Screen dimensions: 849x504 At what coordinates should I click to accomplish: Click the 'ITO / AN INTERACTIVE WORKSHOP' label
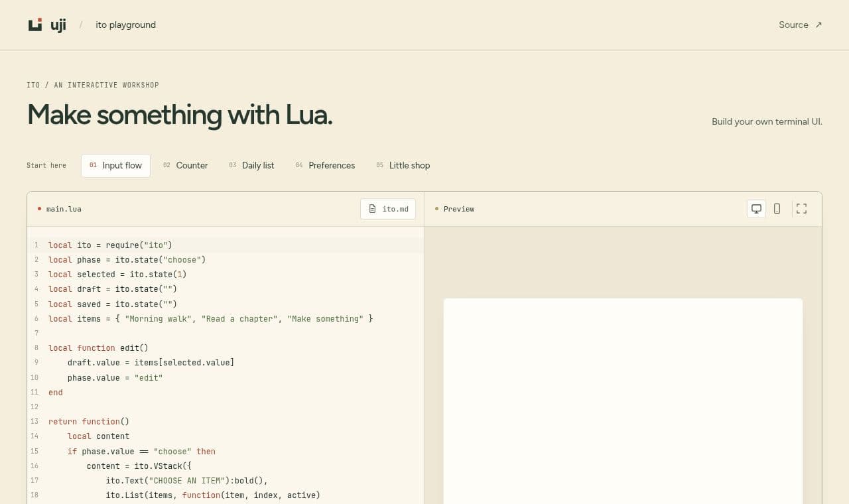point(93,85)
